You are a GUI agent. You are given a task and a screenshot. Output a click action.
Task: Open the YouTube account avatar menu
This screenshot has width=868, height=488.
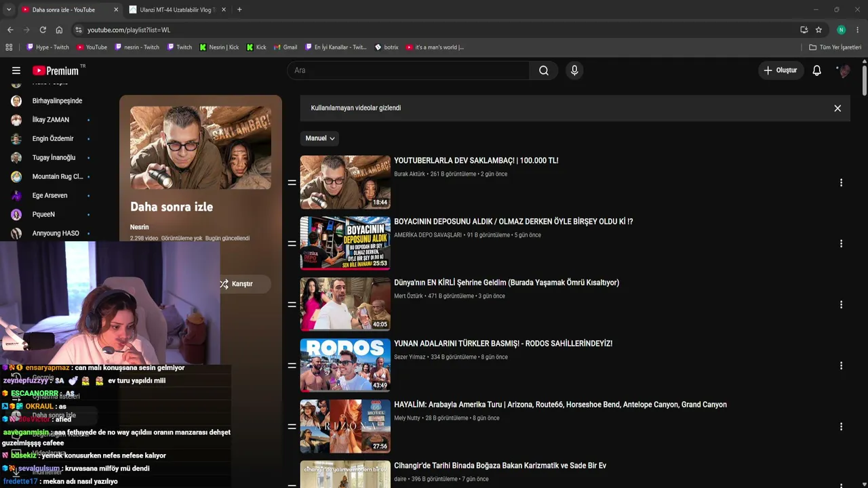(843, 70)
